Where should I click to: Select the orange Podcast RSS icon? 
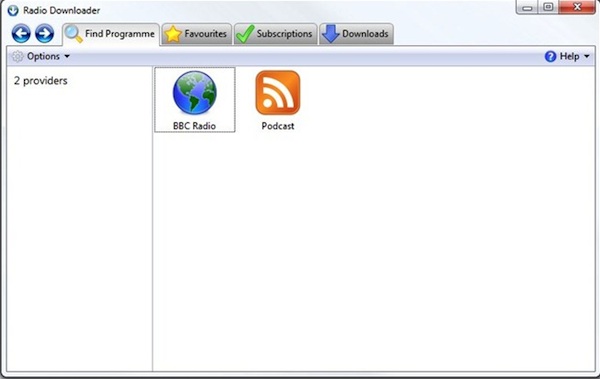click(x=278, y=93)
